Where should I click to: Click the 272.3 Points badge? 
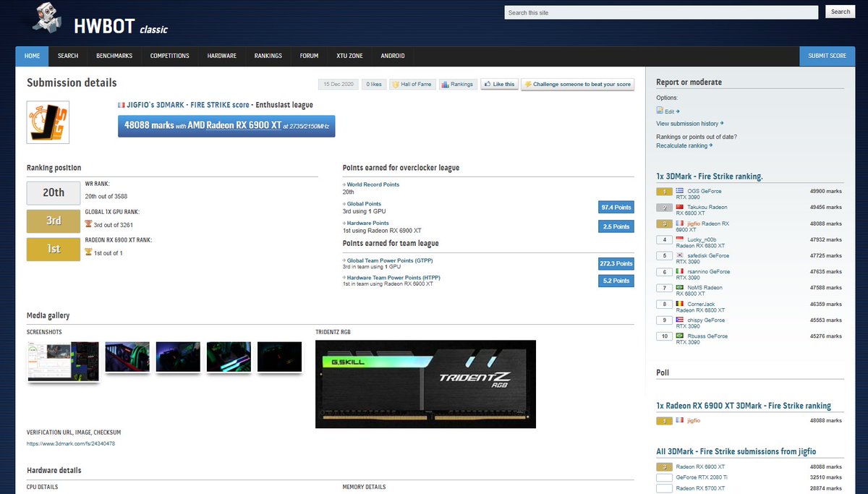tap(616, 263)
